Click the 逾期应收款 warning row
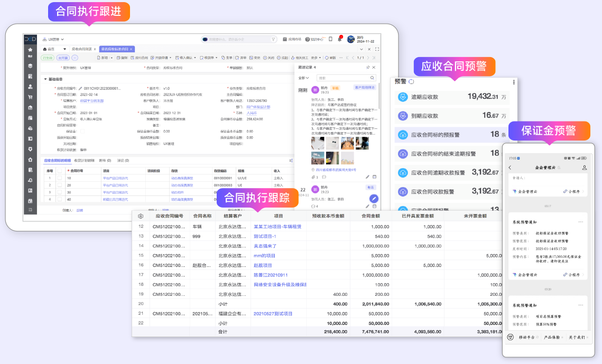 pos(452,97)
